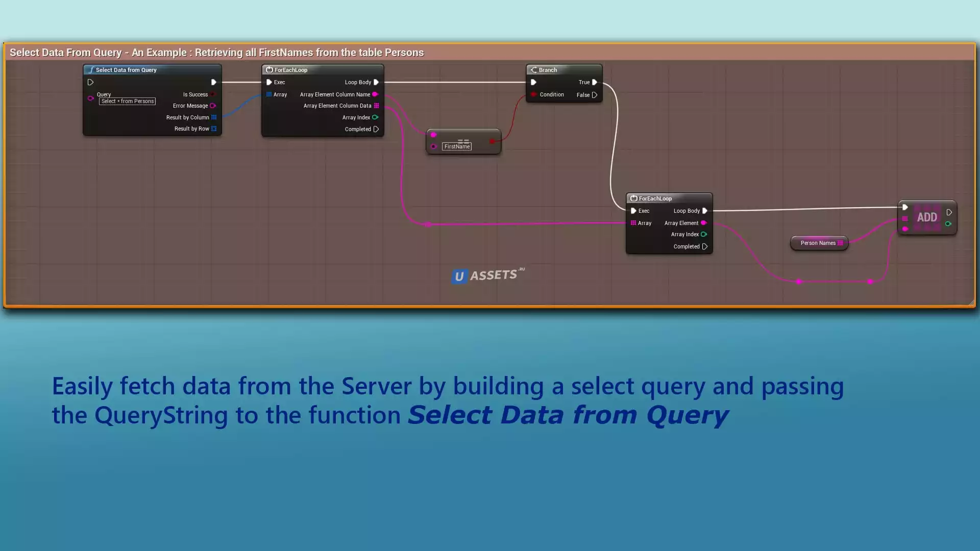Click the Branch False execution pin
980x551 pixels.
(595, 95)
